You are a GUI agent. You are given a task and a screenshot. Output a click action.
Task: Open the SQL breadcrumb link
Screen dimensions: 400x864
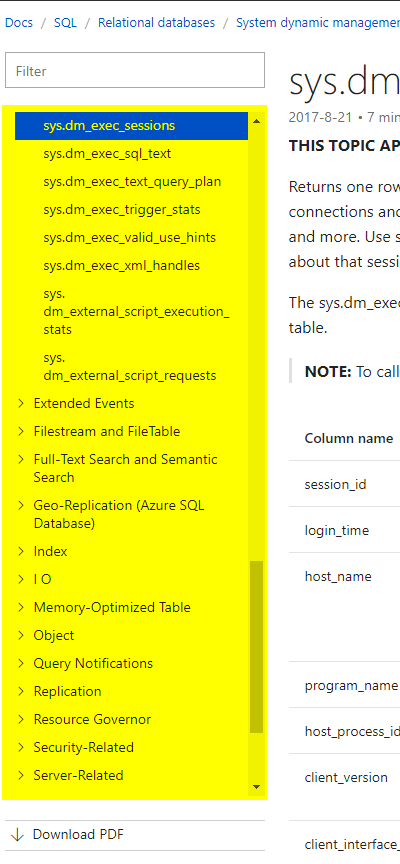pos(66,23)
